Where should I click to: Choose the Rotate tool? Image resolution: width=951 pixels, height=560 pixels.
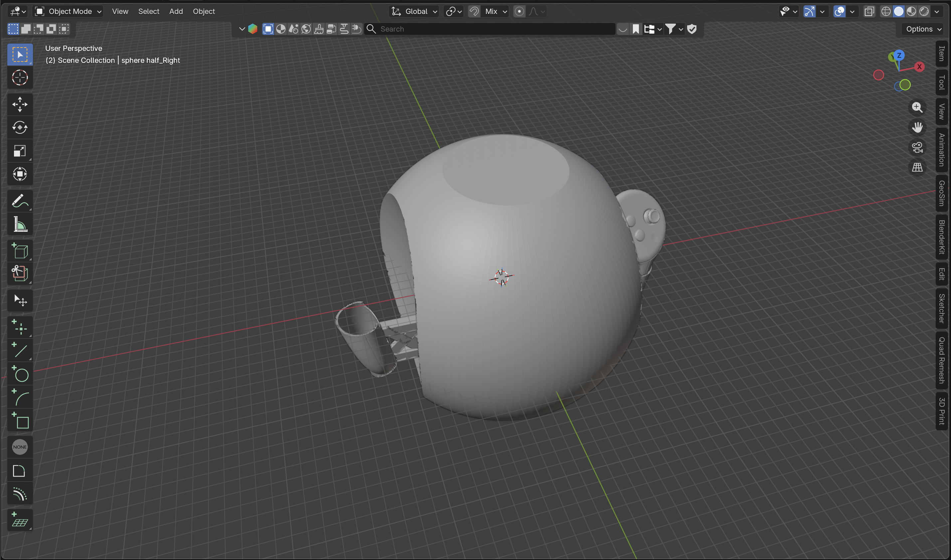pyautogui.click(x=20, y=128)
